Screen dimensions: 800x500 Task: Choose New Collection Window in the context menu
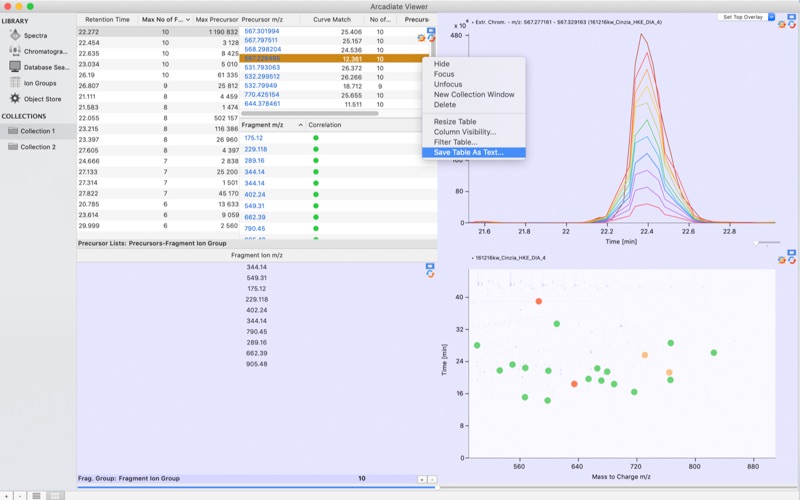pos(474,94)
